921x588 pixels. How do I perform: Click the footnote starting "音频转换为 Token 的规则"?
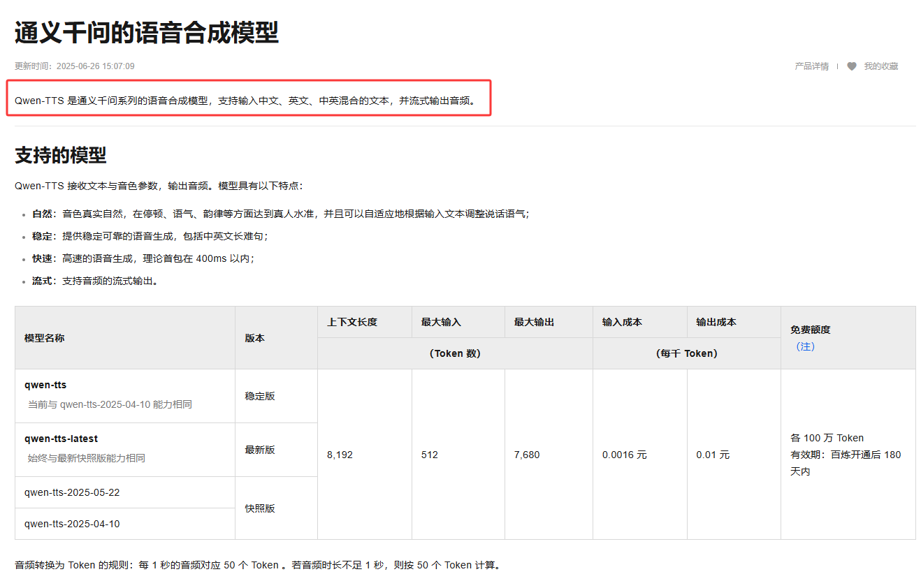coord(257,565)
